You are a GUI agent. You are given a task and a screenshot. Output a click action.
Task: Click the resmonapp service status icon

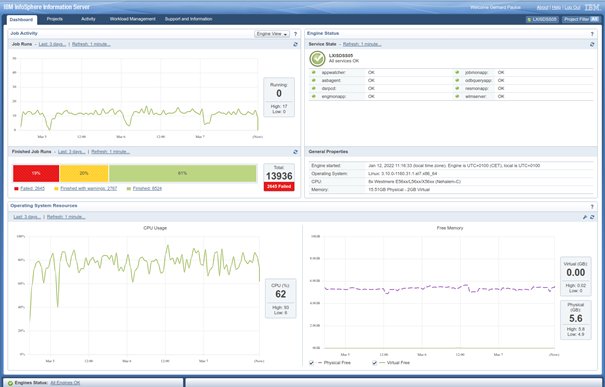click(x=457, y=88)
